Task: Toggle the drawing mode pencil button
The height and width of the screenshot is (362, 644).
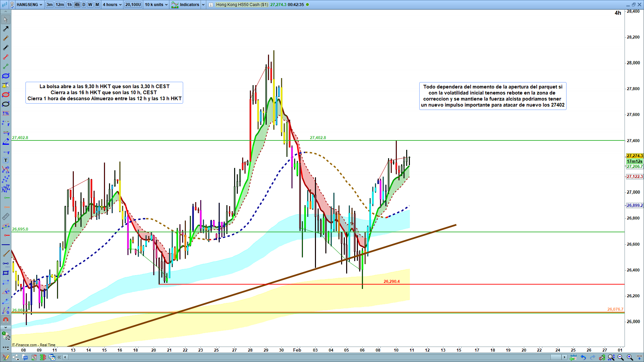Action: click(6, 357)
